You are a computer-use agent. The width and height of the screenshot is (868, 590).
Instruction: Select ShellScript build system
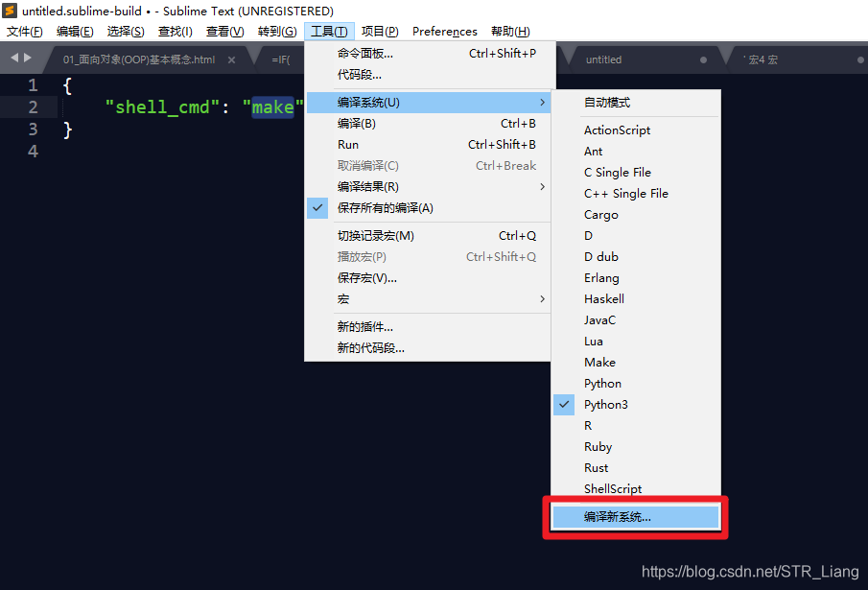[636, 488]
